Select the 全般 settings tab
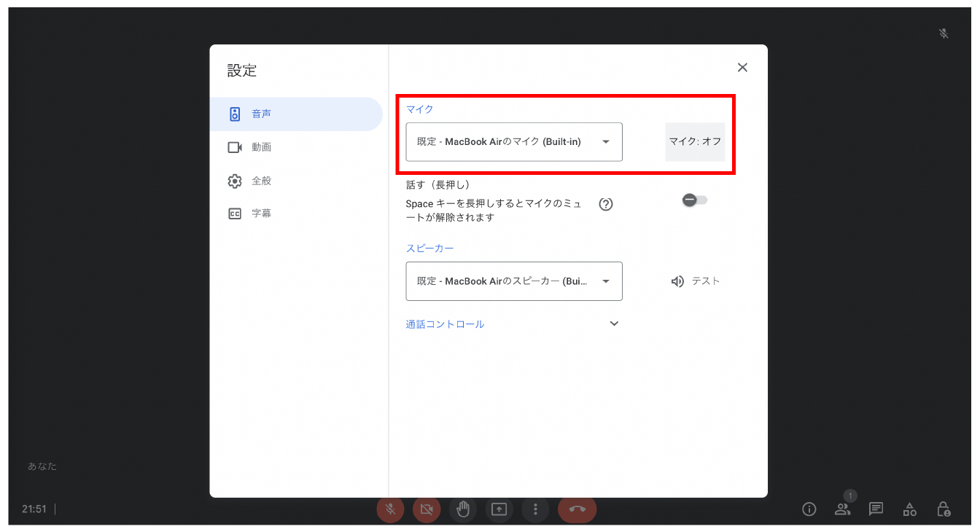The width and height of the screenshot is (980, 529). pyautogui.click(x=261, y=181)
